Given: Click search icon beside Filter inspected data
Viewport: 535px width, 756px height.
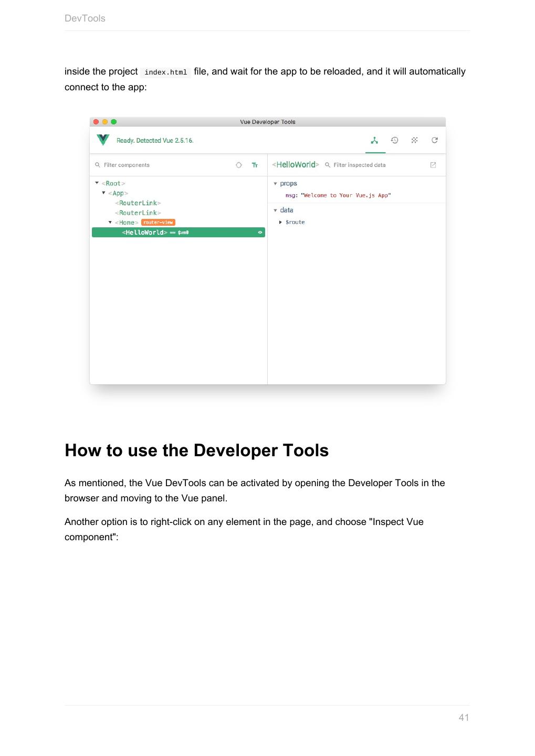Looking at the screenshot, I should coord(328,165).
